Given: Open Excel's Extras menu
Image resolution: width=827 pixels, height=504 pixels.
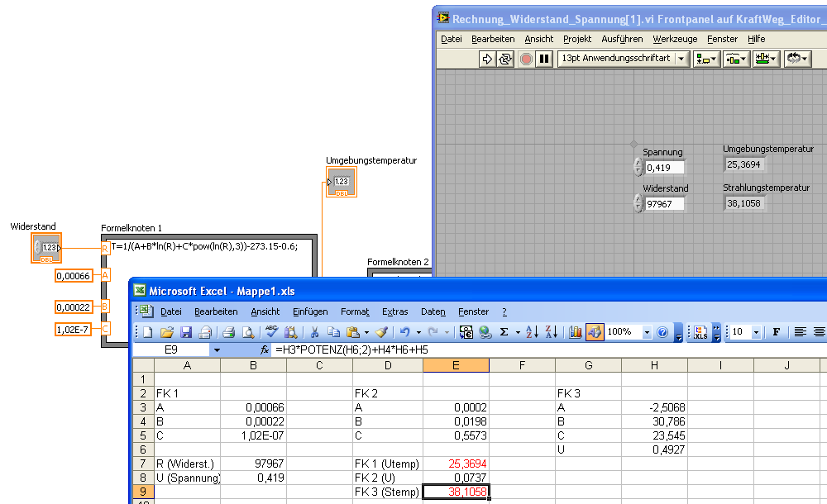Looking at the screenshot, I should (x=395, y=311).
